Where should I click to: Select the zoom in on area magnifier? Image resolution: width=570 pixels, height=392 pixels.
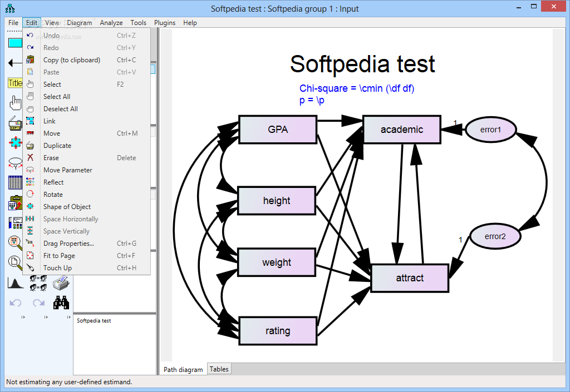(x=15, y=242)
